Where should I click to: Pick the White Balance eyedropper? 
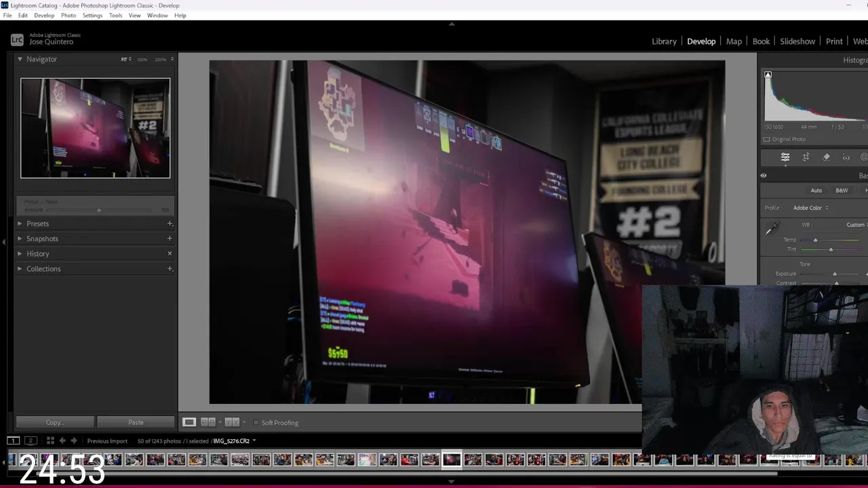[x=772, y=229]
